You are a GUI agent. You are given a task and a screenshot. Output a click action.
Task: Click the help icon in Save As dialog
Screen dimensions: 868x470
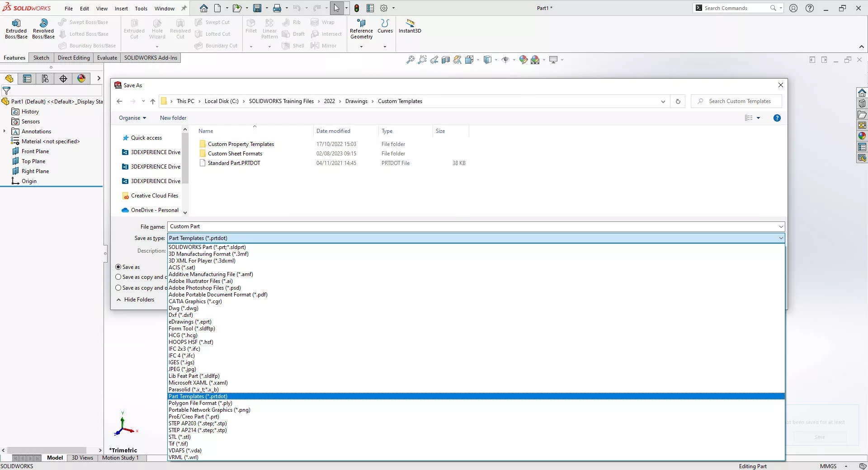(777, 118)
